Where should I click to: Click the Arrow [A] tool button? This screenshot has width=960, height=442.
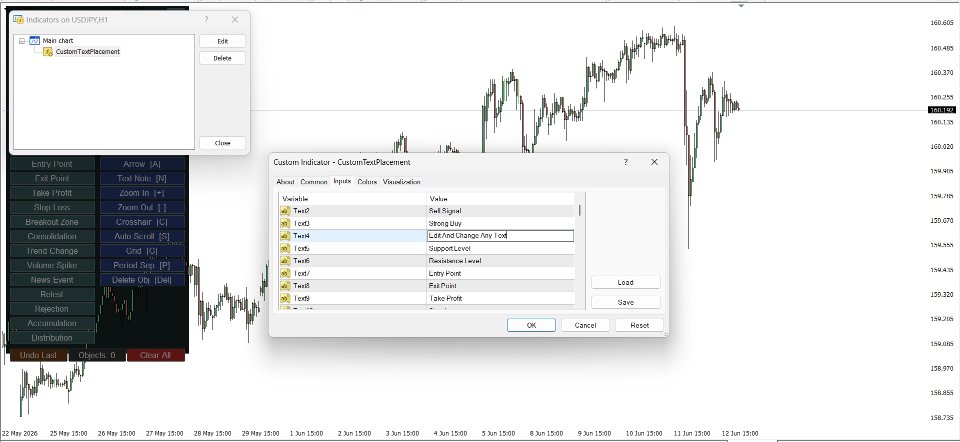(142, 164)
